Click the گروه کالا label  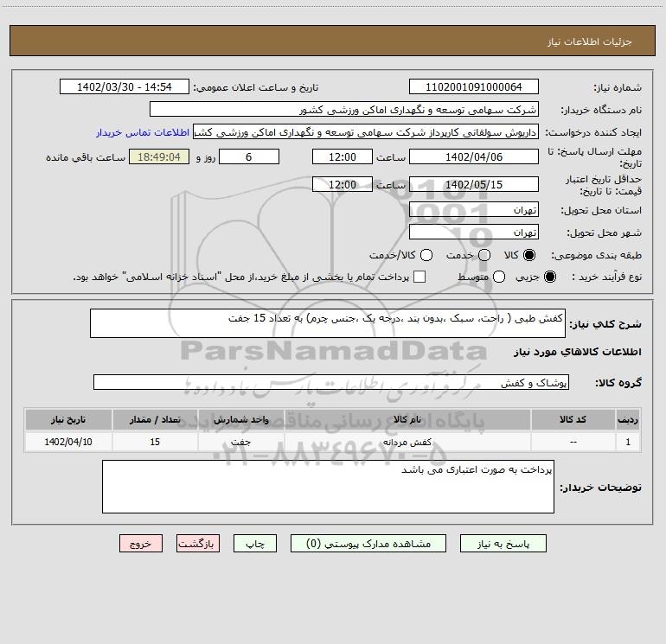click(618, 382)
